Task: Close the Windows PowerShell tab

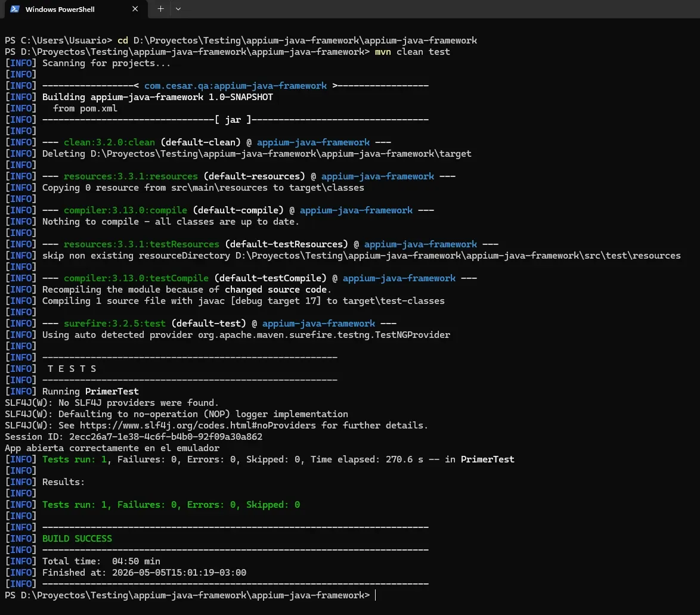Action: point(135,9)
